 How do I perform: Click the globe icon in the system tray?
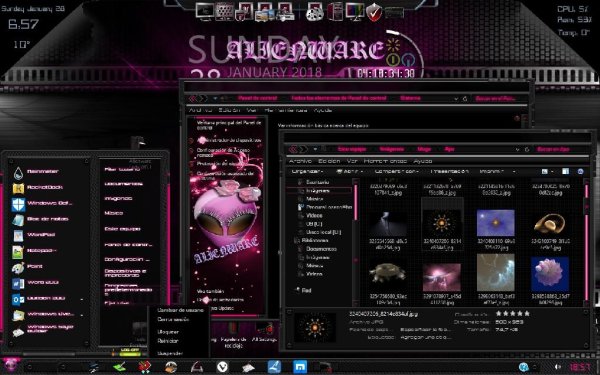tap(523, 367)
